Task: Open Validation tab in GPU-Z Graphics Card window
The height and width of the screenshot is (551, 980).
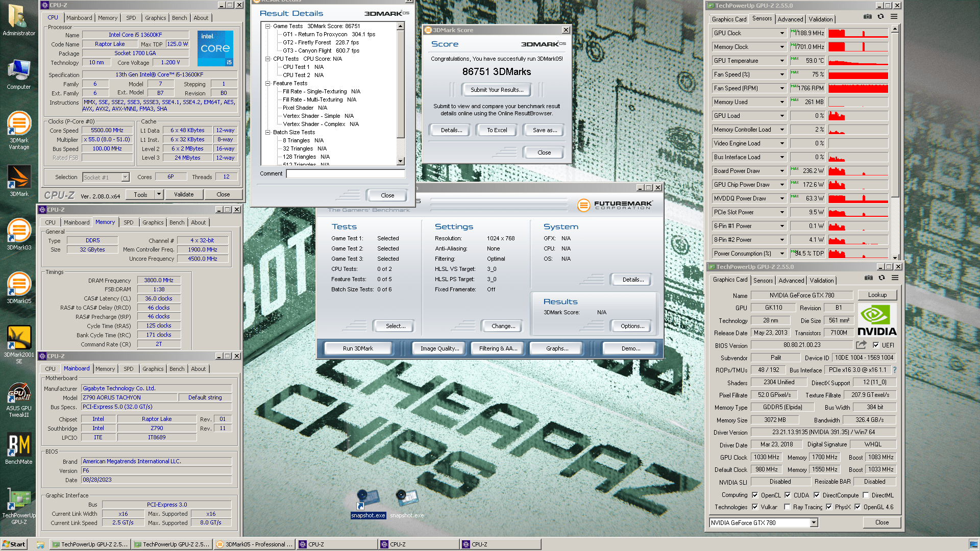Action: click(822, 281)
